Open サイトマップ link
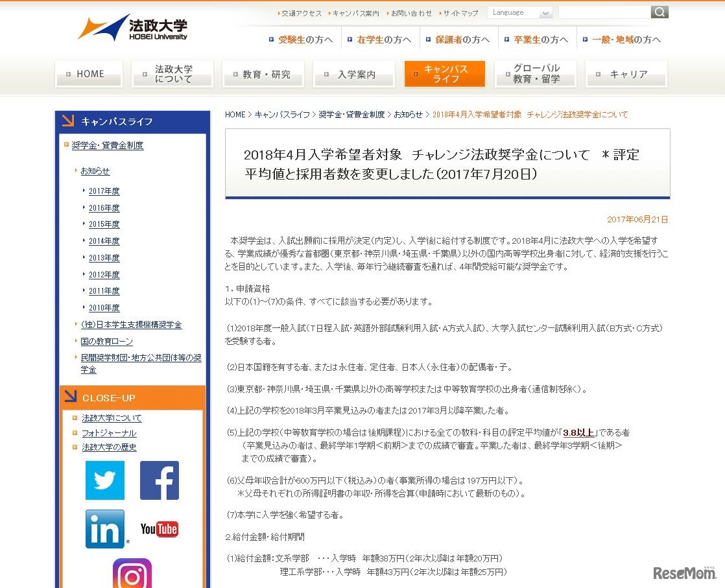The width and height of the screenshot is (725, 588). (460, 14)
